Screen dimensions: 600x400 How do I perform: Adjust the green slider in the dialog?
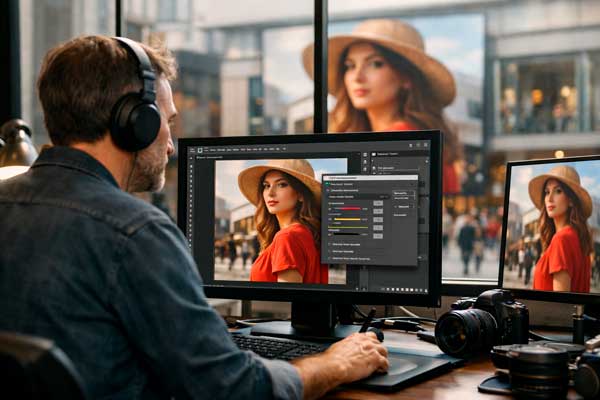[x=348, y=227]
